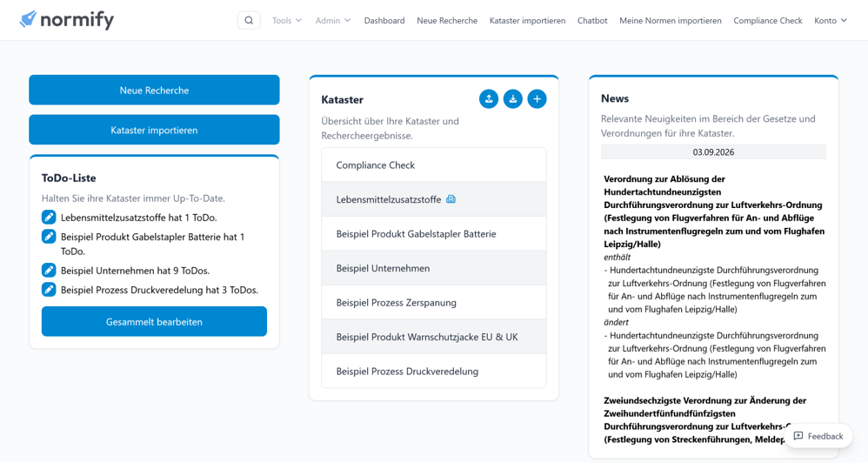Click edit pencil for Lebensmittelzusatzstoffe ToDo
Screen dimensions: 868x463
coord(49,217)
